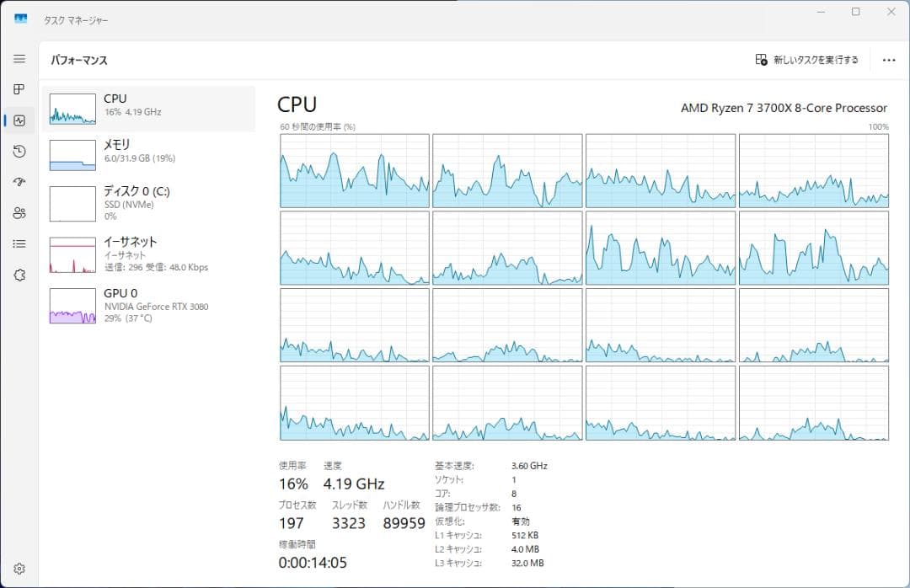Open the サービス (Services) page icon
The width and height of the screenshot is (910, 588).
click(19, 275)
